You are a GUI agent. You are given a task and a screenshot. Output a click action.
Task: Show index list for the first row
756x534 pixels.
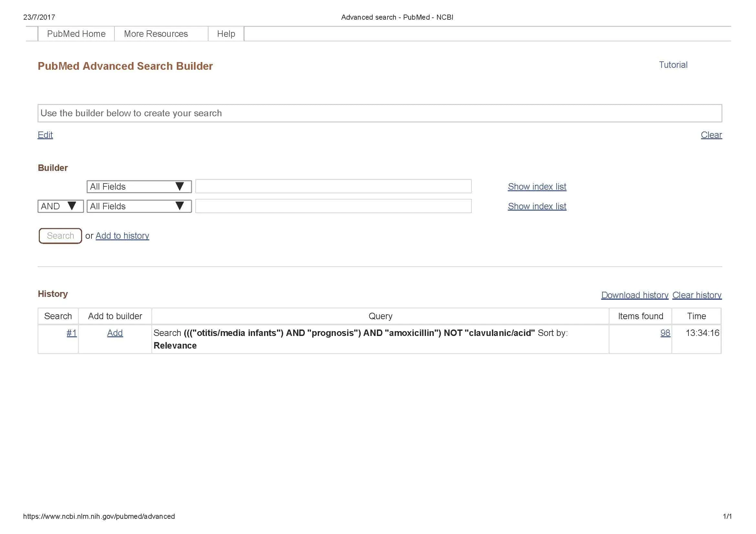pyautogui.click(x=537, y=186)
